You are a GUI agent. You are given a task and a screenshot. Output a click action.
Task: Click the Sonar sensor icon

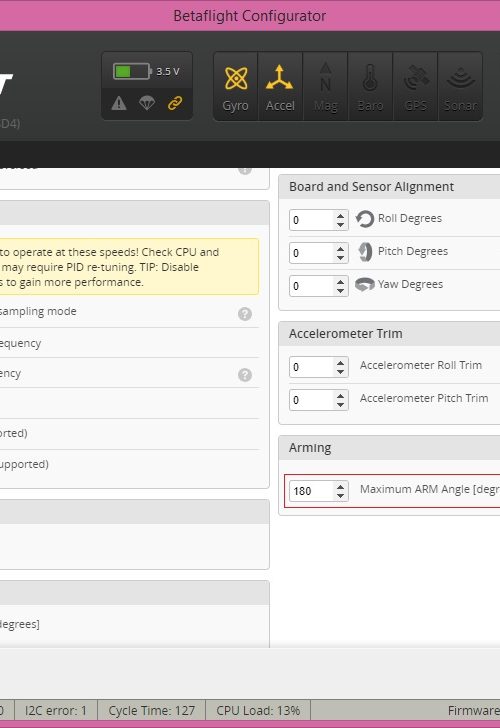pyautogui.click(x=460, y=86)
